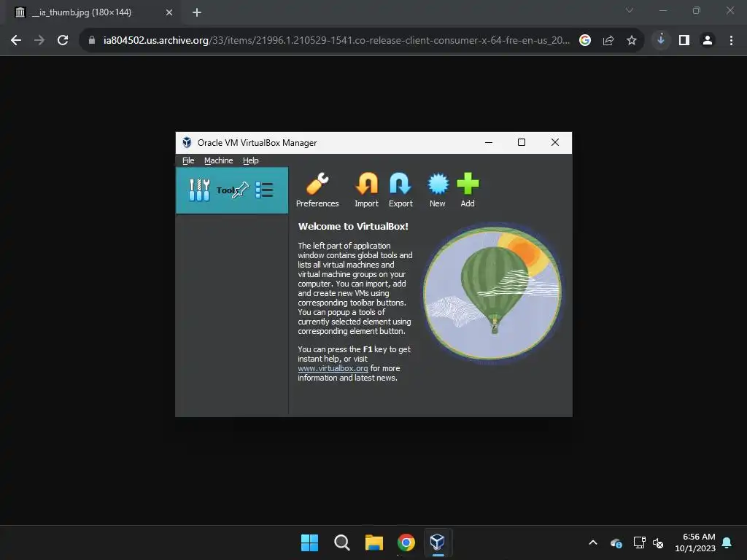Click the pin icon beside Tools
The height and width of the screenshot is (560, 747).
coord(241,190)
